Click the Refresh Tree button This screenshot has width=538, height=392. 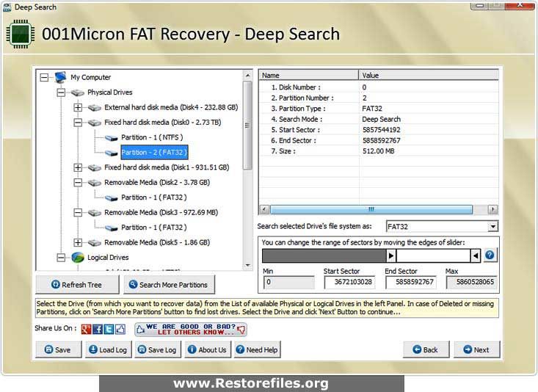pos(77,285)
